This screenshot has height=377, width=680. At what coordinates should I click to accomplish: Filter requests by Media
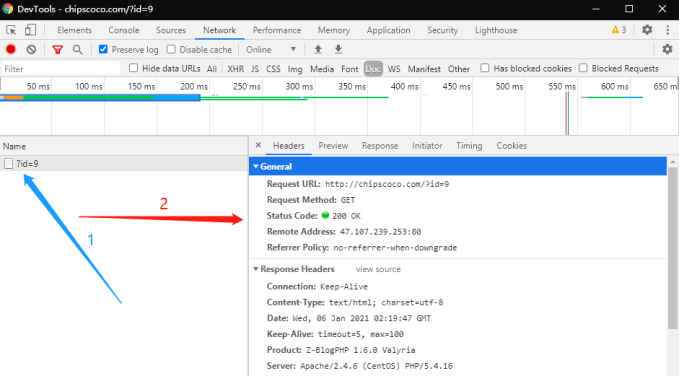click(x=322, y=69)
